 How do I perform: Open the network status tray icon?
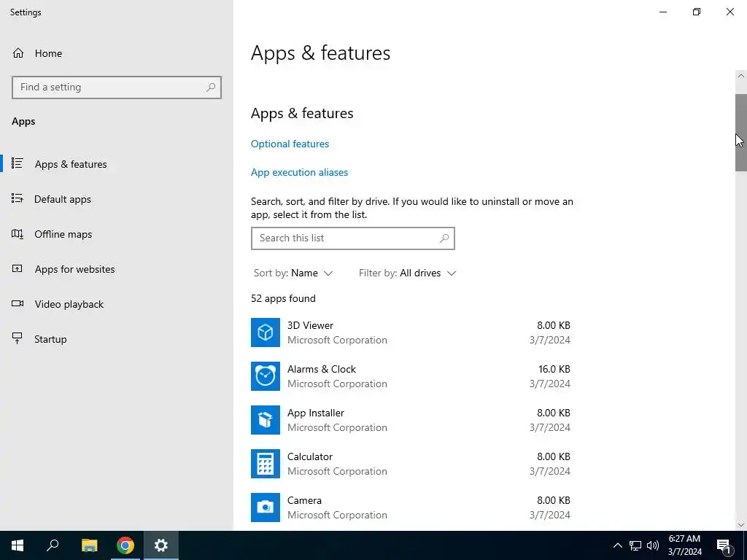(635, 545)
